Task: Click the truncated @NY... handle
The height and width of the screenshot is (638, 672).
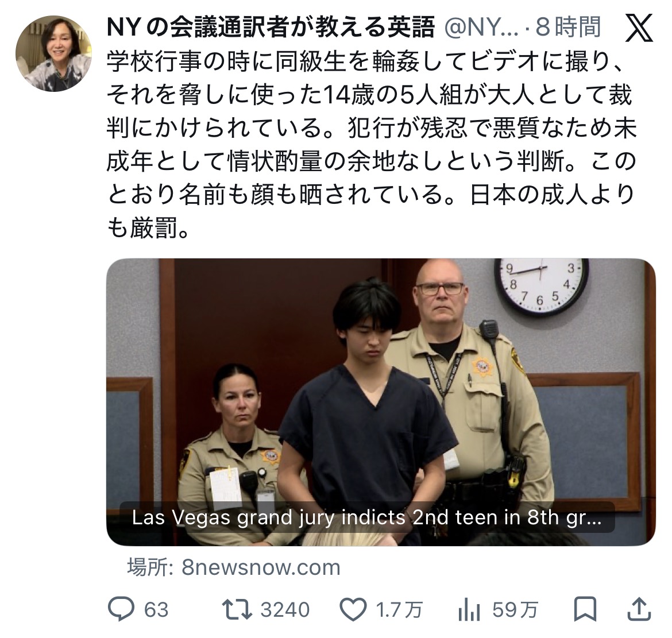Action: 481,28
